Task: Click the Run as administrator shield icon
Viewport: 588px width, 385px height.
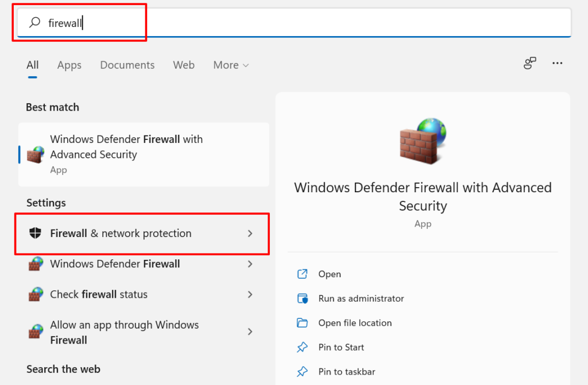Action: [x=303, y=298]
